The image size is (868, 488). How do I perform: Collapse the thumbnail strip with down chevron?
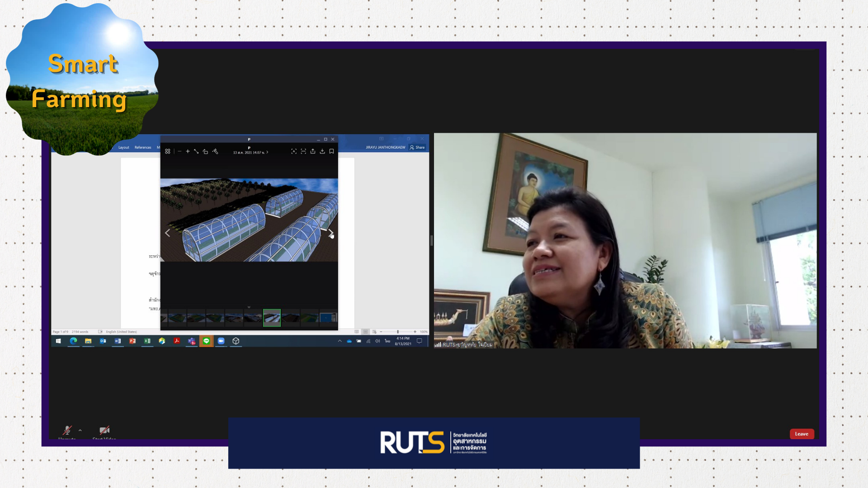point(249,307)
